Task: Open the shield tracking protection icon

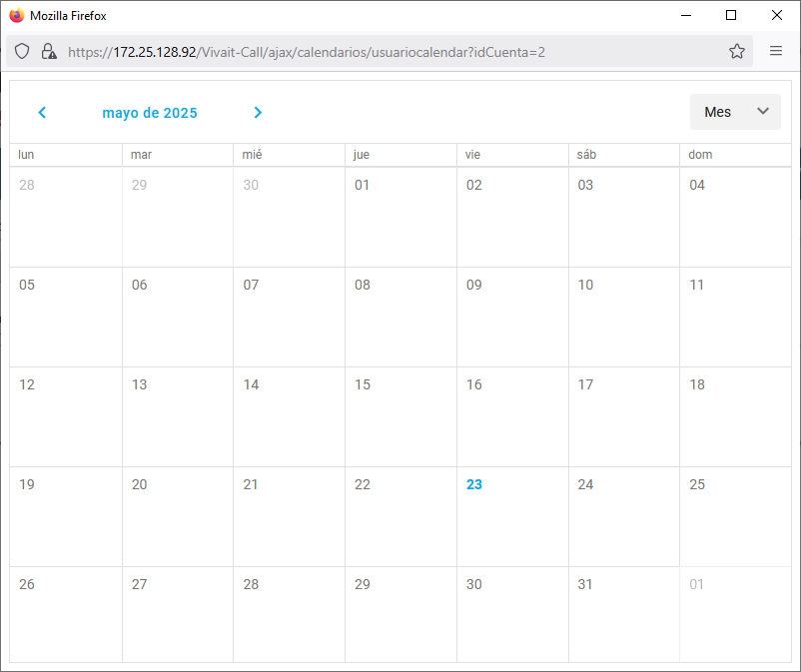Action: [22, 51]
